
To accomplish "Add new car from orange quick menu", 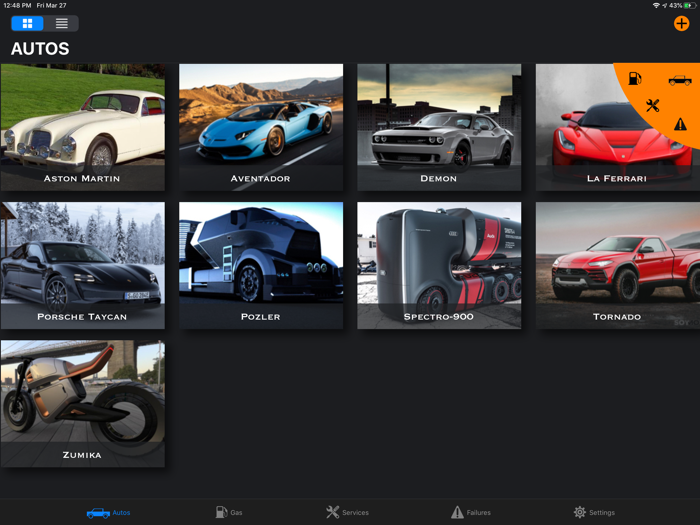I will pyautogui.click(x=679, y=80).
